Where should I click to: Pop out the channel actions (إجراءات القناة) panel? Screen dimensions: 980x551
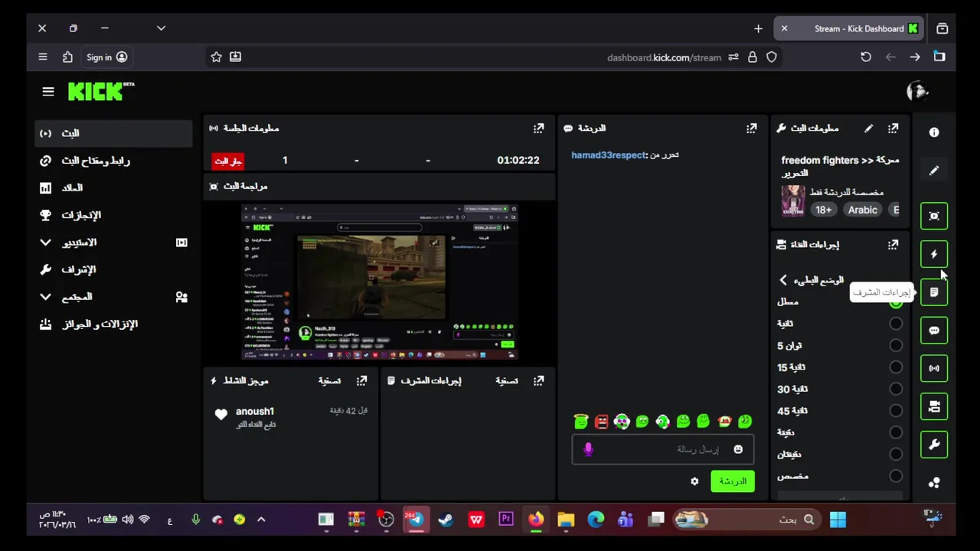[893, 245]
